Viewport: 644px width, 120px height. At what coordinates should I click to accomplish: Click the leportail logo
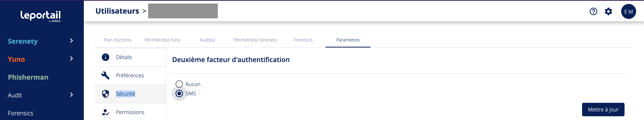point(40,16)
